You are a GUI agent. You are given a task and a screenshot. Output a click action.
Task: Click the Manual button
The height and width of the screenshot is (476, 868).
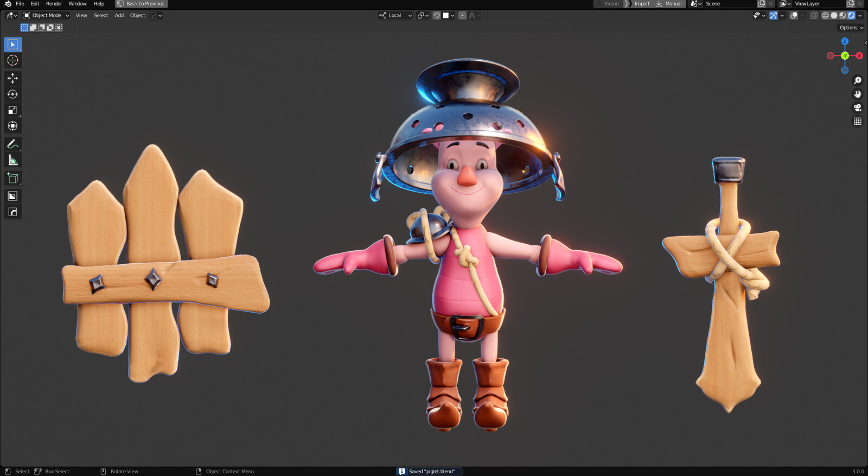coord(670,4)
